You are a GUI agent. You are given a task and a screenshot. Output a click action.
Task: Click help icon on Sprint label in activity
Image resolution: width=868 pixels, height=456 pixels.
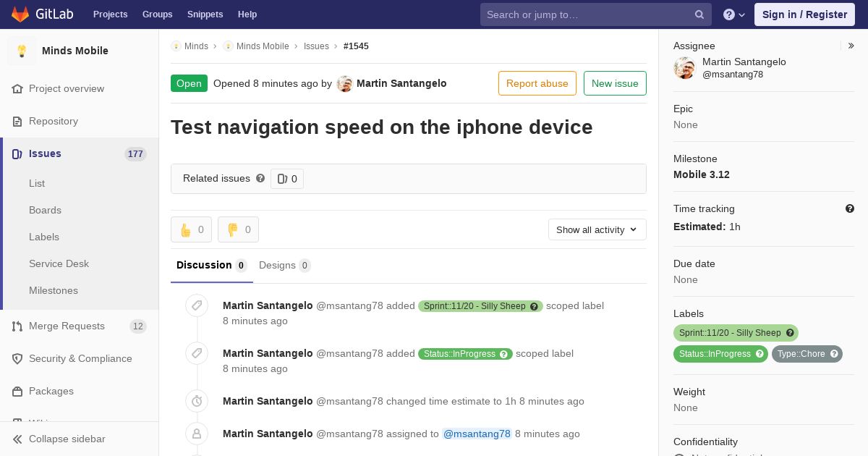coord(535,306)
